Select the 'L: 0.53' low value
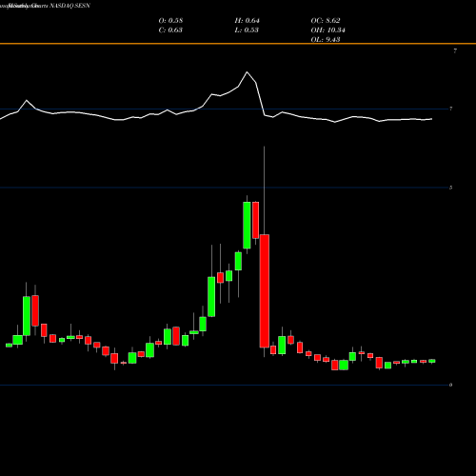 [x=247, y=30]
